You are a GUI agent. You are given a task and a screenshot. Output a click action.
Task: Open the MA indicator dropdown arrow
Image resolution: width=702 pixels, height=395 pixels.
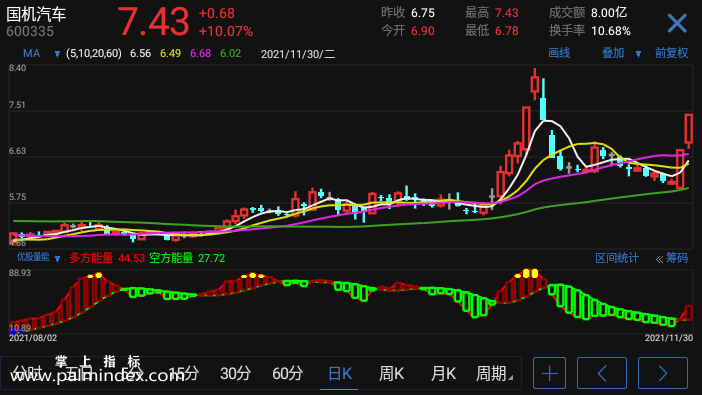[57, 54]
